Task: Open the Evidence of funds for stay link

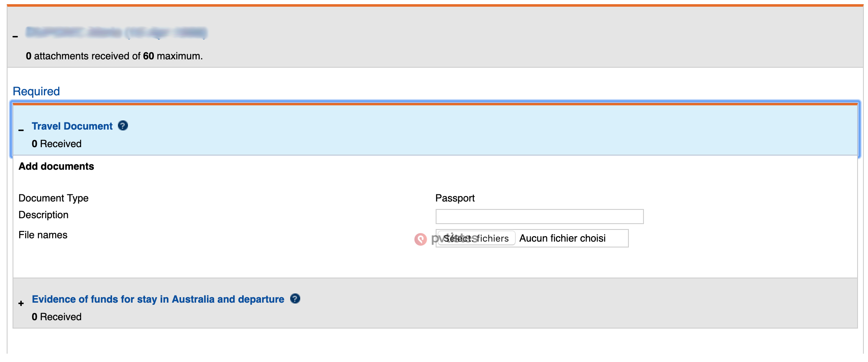Action: pos(158,299)
